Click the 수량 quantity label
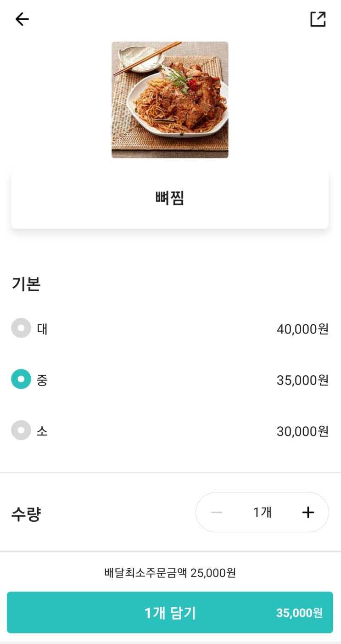 pos(26,514)
